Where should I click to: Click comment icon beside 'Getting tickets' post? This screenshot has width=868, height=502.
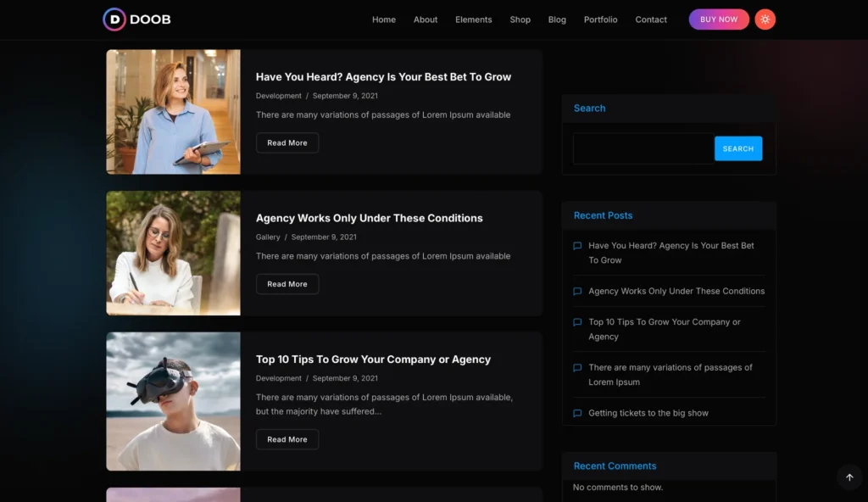(577, 414)
